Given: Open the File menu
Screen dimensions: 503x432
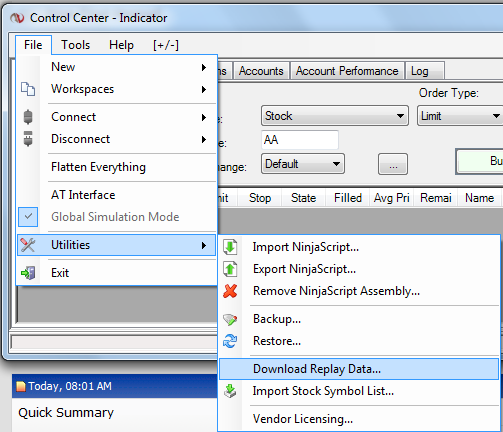Looking at the screenshot, I should (x=33, y=45).
